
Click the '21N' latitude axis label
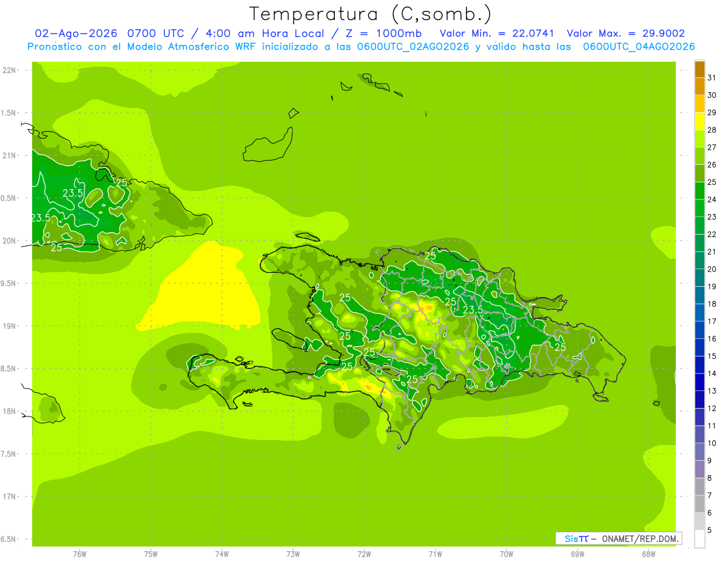[8, 155]
